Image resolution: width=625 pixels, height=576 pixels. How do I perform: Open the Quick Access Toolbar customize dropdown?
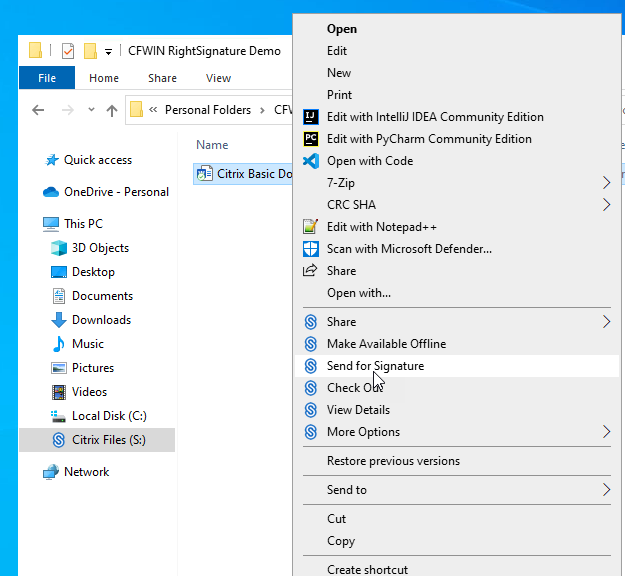tap(108, 52)
